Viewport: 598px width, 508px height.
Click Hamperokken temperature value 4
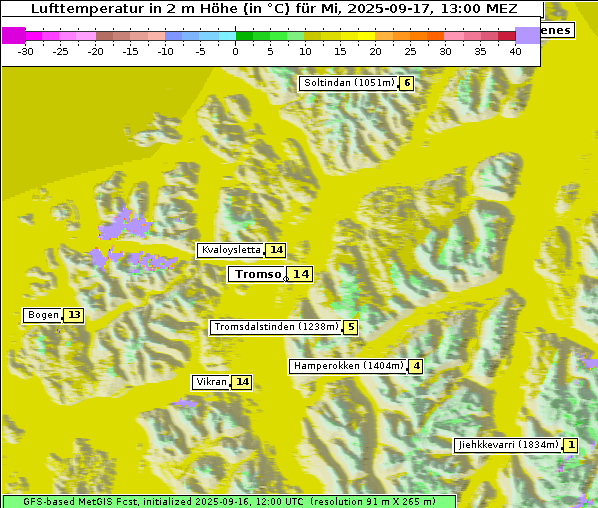point(416,367)
